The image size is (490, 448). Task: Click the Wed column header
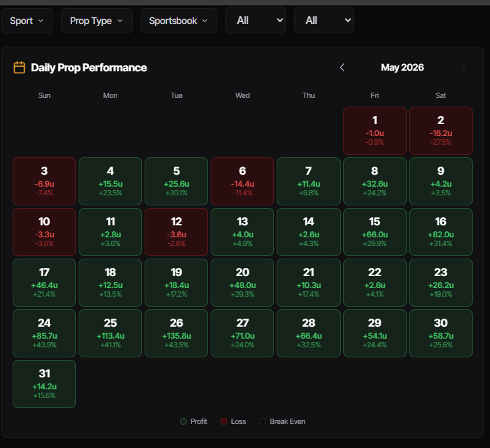243,95
